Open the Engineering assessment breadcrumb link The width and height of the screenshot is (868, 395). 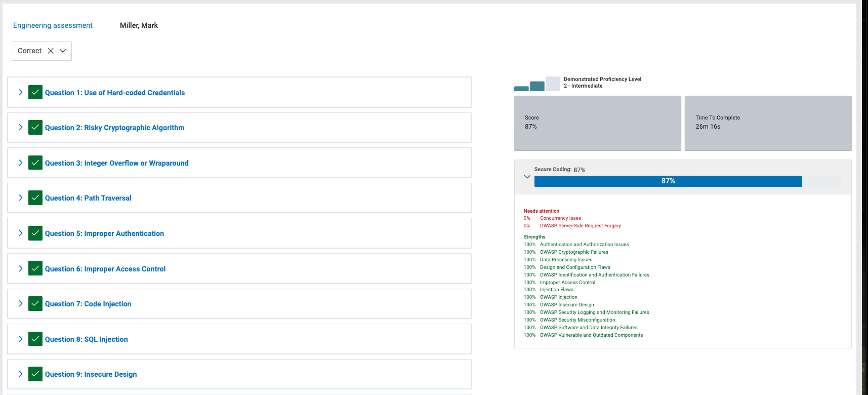point(53,25)
